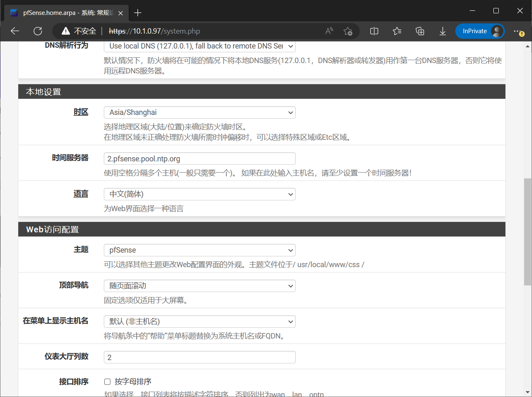This screenshot has height=397, width=532.
Task: Click the underlined 时区 help link
Action: point(81,112)
